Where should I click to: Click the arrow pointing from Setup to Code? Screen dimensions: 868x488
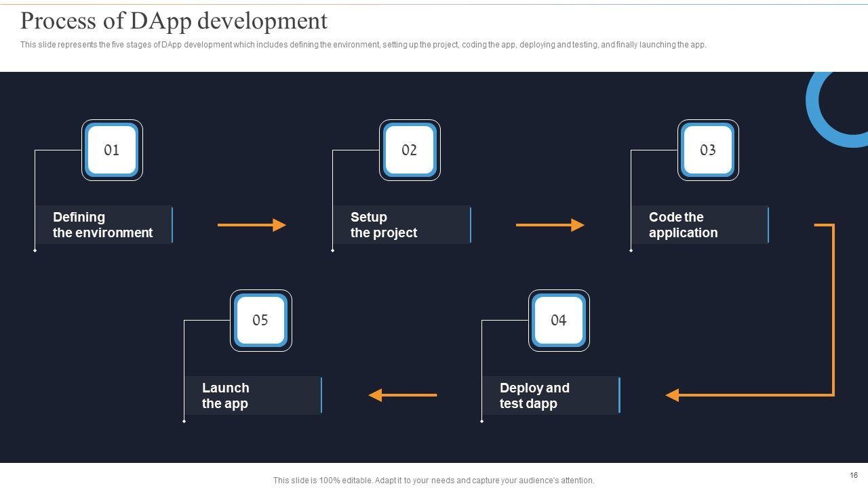(550, 225)
